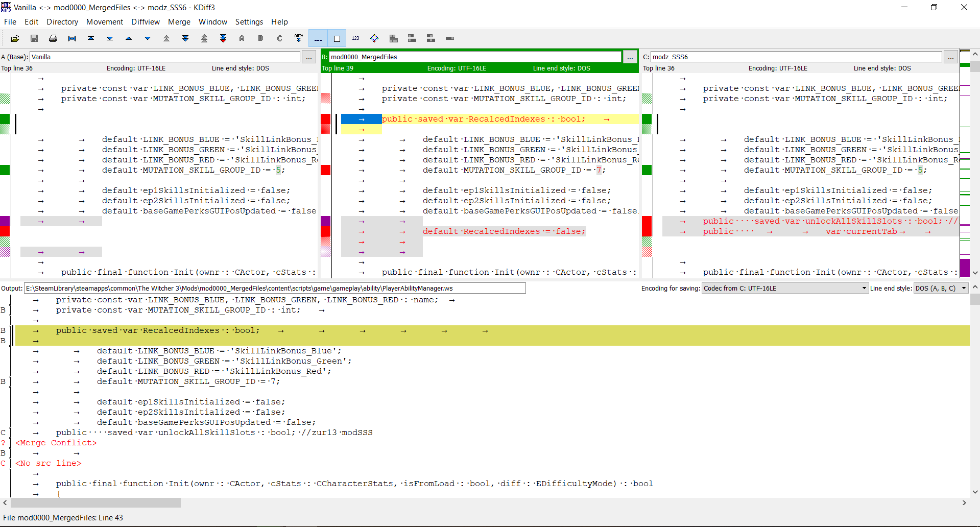Toggle show window B icon
Screen dimensions: 980x527
click(412, 38)
